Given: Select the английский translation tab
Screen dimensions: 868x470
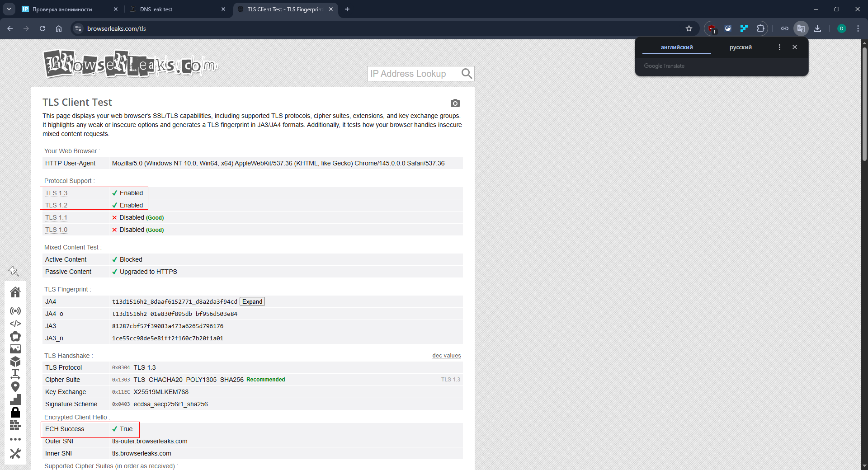Looking at the screenshot, I should coord(676,47).
